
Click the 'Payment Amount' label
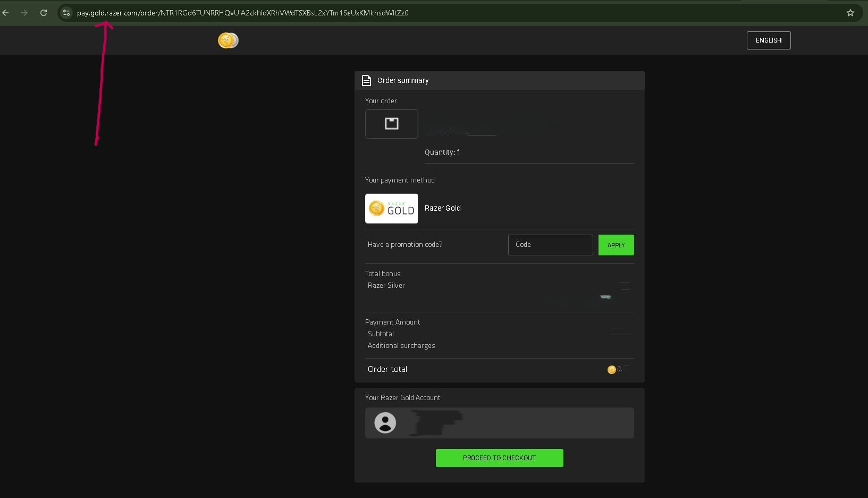[393, 322]
